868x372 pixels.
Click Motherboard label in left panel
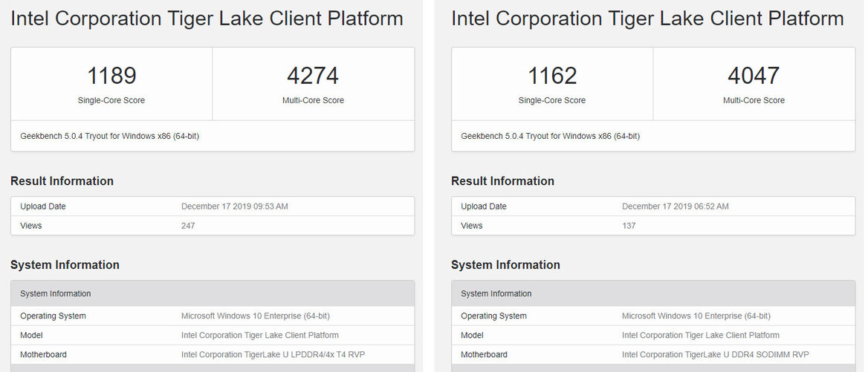click(43, 355)
